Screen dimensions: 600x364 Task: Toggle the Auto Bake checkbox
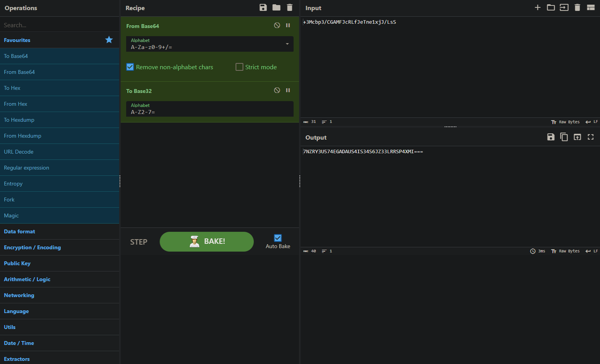click(278, 238)
